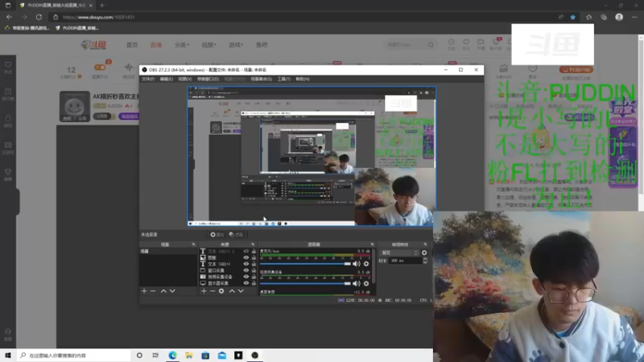
Task: Pop out the OBS scenes dock with its header icon
Action: 193,245
